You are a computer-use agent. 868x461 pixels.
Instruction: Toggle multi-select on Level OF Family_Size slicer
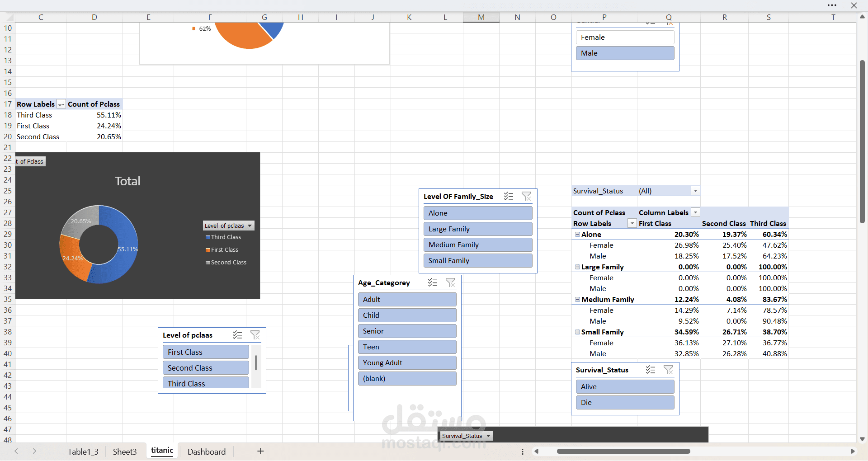[x=509, y=196]
